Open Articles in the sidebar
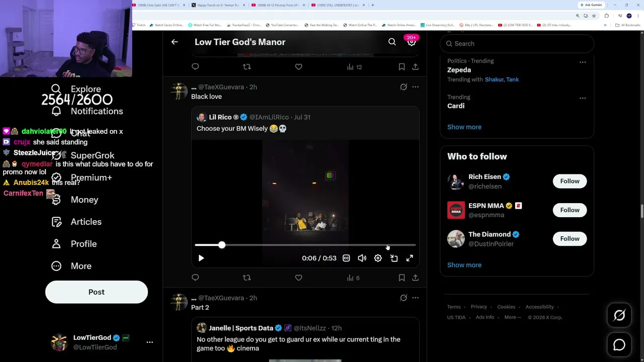The height and width of the screenshot is (362, 644). pos(76,222)
